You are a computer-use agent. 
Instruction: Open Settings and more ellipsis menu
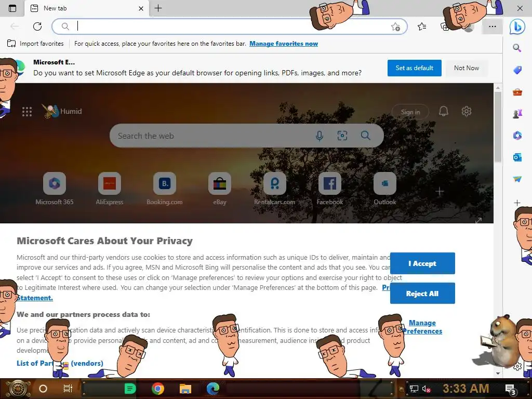pyautogui.click(x=493, y=26)
